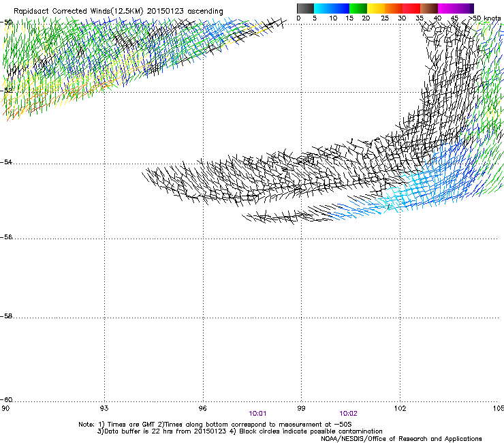
Task: Click the 96 longitude axis label
Action: (x=202, y=408)
